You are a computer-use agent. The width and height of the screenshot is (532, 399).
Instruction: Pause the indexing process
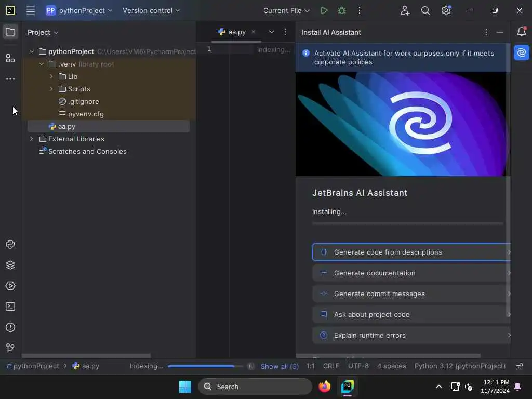(x=251, y=366)
